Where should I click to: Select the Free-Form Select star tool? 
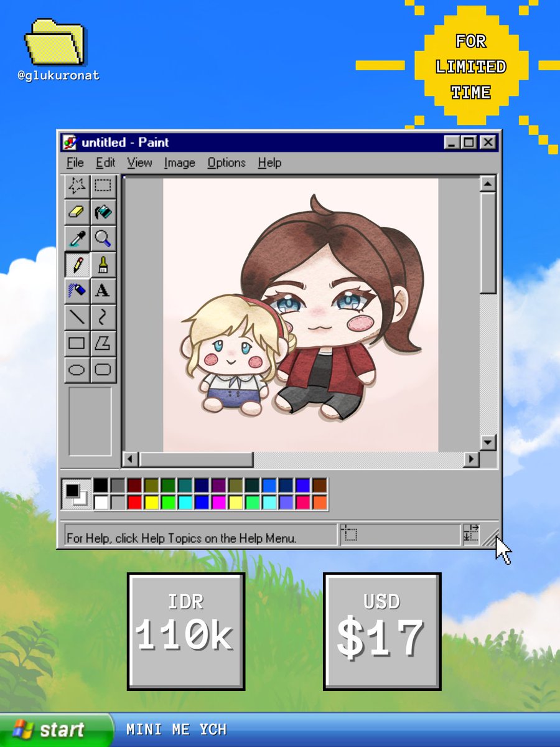[77, 186]
